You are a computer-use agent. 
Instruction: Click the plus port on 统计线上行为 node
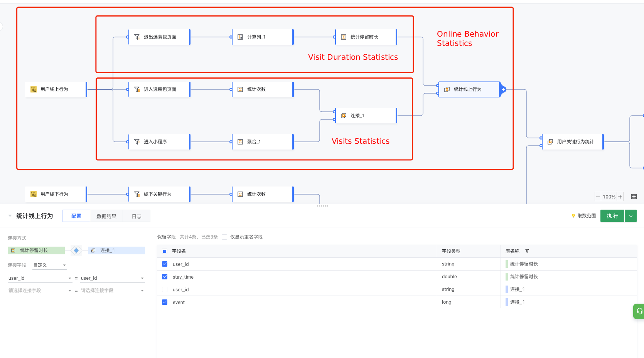[503, 89]
